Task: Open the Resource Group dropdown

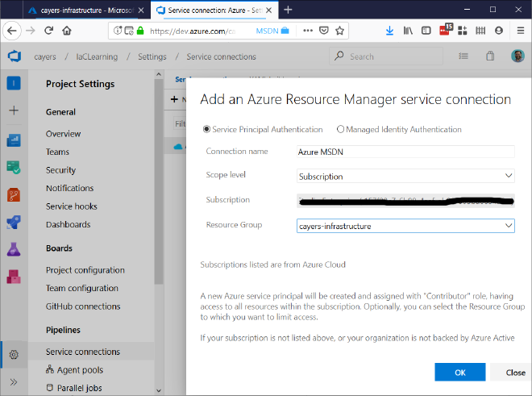Action: click(x=405, y=226)
